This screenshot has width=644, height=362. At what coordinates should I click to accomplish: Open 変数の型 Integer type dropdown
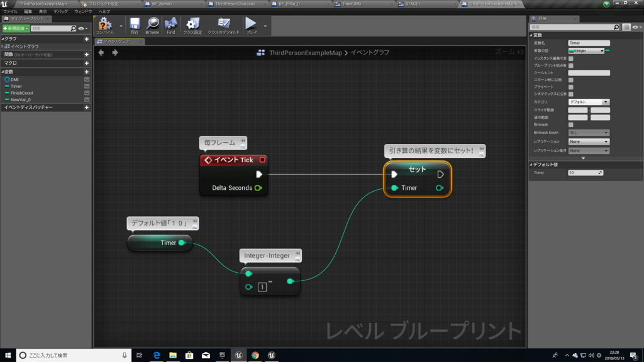point(586,51)
